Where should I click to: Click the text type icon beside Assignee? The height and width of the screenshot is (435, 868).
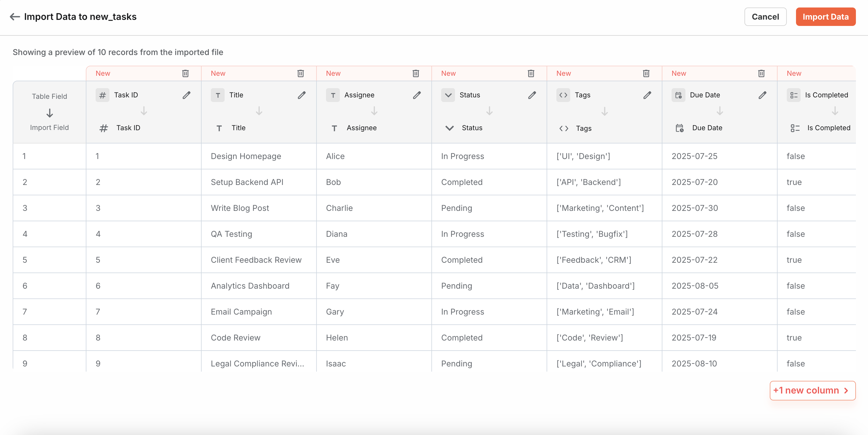333,95
